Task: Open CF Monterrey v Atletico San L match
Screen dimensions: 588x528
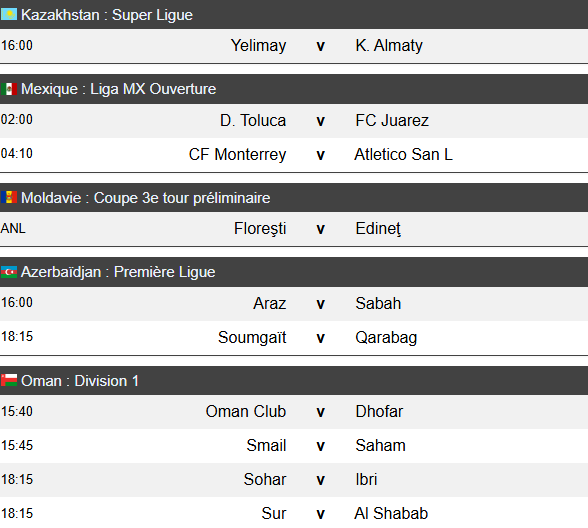Action: coord(294,154)
